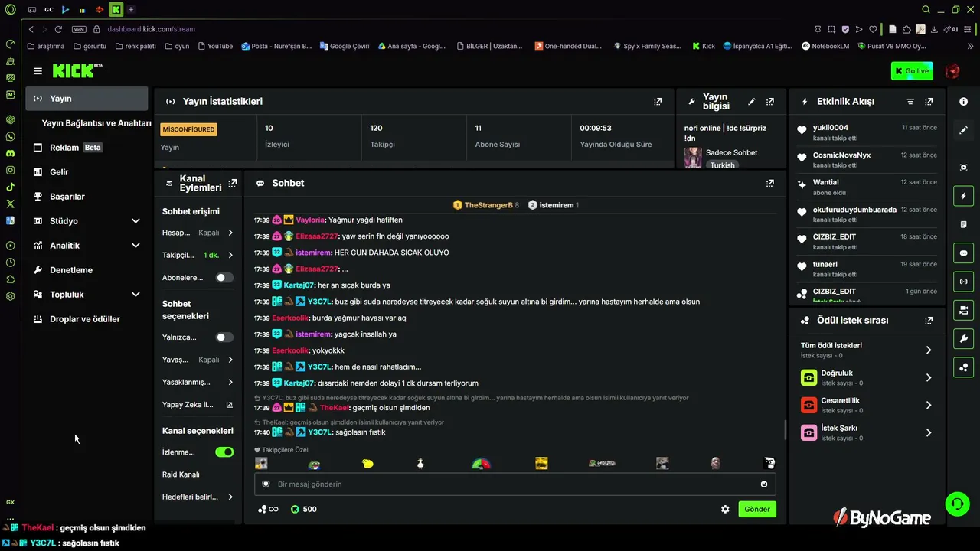Screen dimensions: 980x551
Task: Reload the page in the browser
Action: [57, 29]
